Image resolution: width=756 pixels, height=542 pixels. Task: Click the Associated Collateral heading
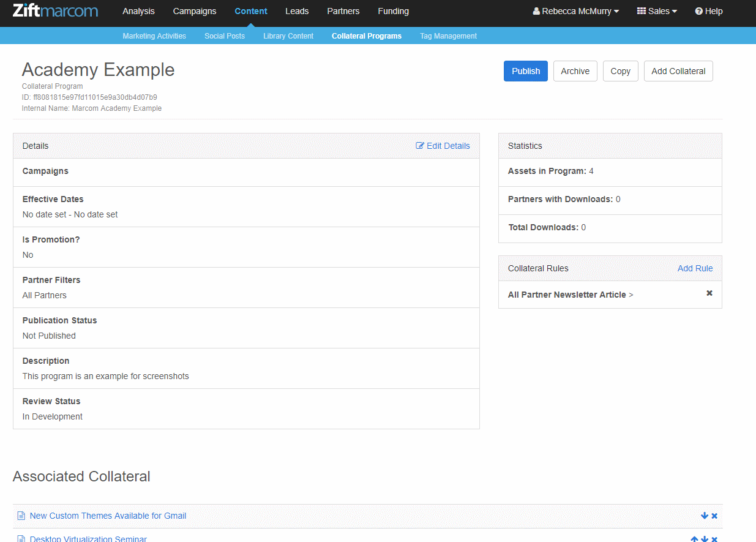pyautogui.click(x=81, y=476)
